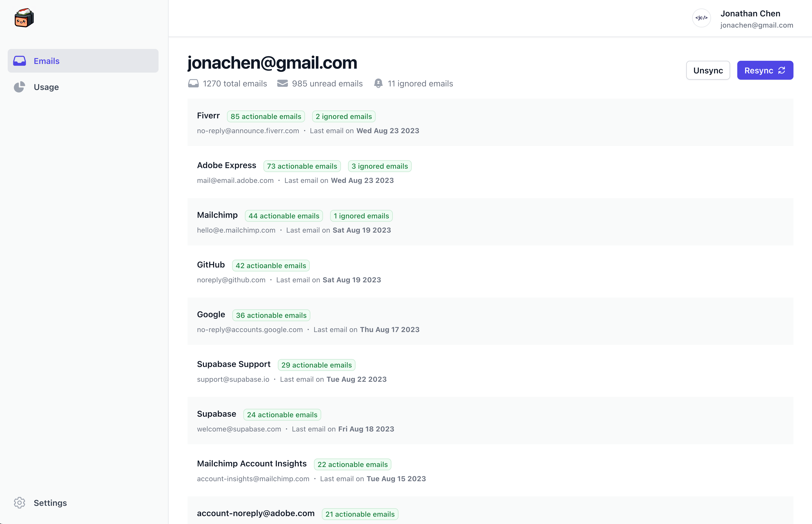Viewport: 812px width, 524px height.
Task: Click jonachen@gmail.com under profile name
Action: pyautogui.click(x=757, y=25)
